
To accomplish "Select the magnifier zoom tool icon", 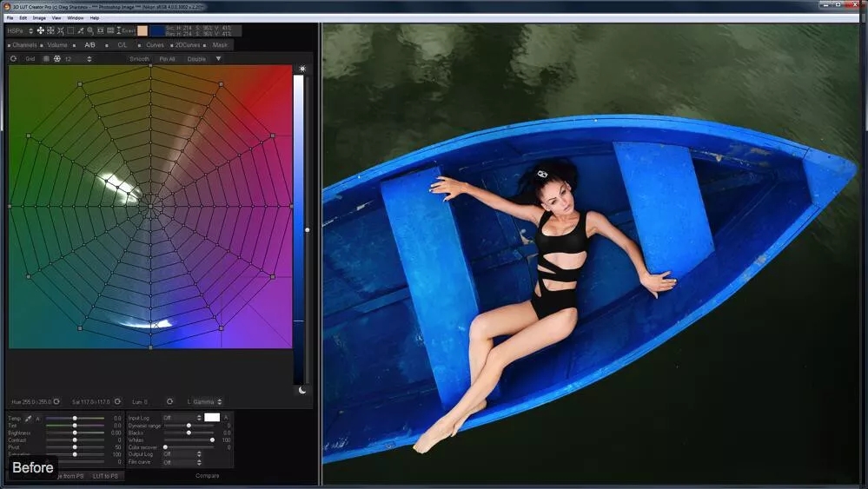I will pyautogui.click(x=90, y=30).
